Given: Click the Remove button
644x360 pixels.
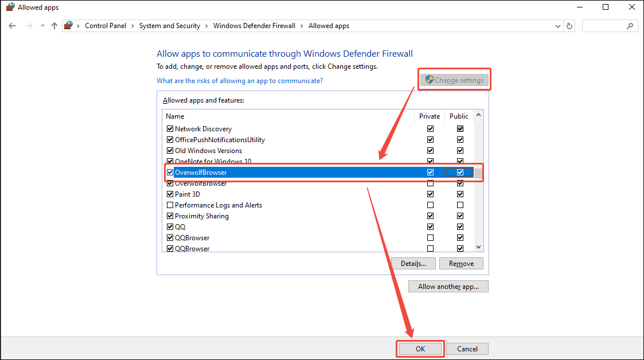Looking at the screenshot, I should 461,264.
